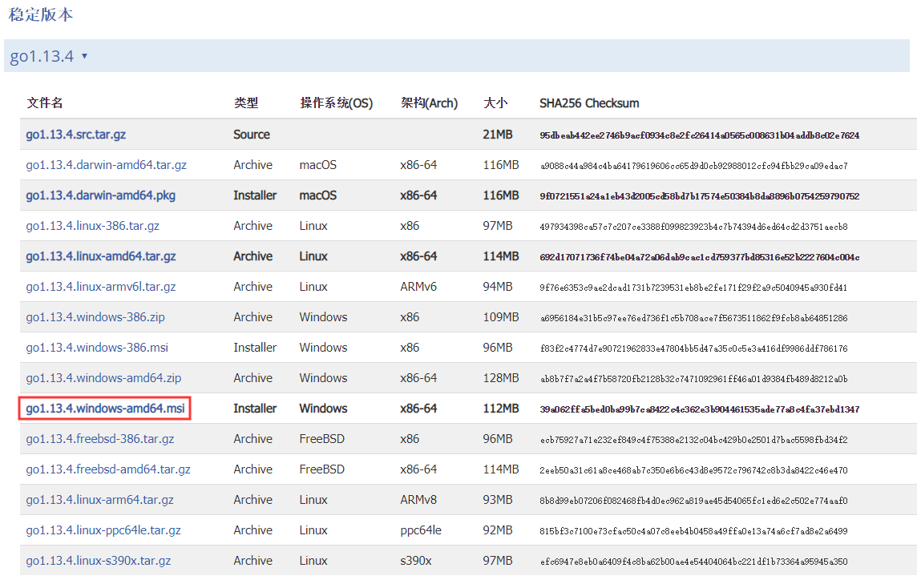Click the windows-amd64.msi SHA256 checksum text
Screen dimensions: 917x588
pyautogui.click(x=699, y=409)
